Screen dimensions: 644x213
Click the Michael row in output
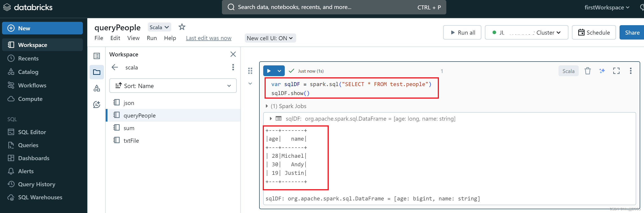[x=286, y=156]
